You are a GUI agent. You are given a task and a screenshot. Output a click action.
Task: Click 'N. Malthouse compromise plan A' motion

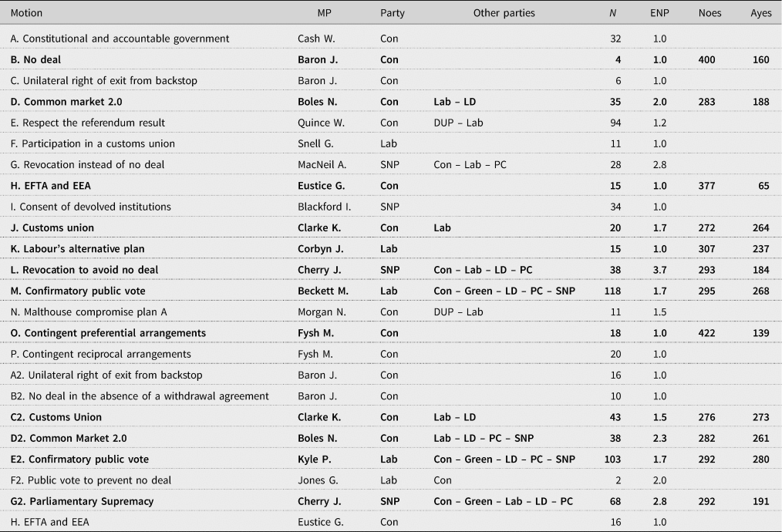pos(84,311)
